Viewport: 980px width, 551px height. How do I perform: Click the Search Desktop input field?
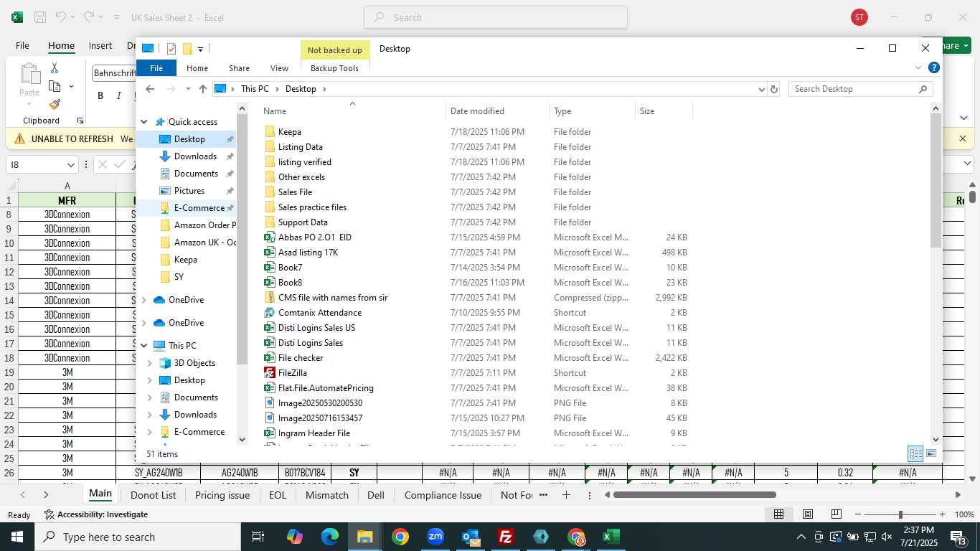point(854,89)
